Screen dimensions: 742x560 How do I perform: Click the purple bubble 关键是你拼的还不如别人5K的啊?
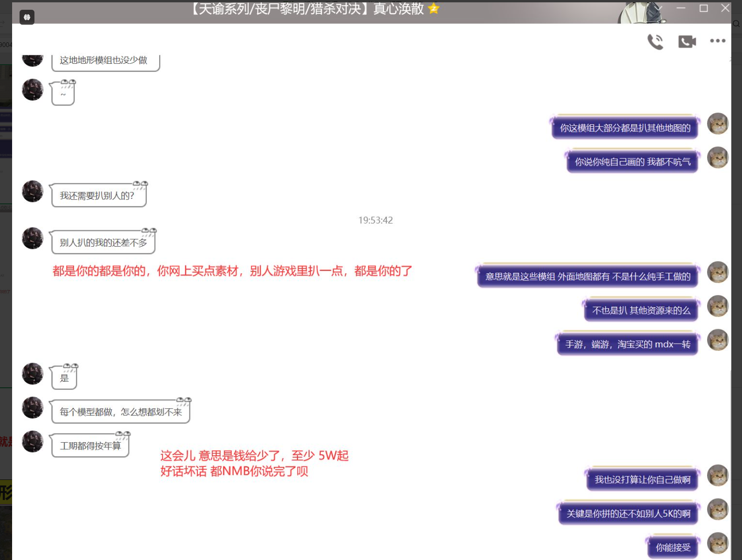click(x=628, y=513)
